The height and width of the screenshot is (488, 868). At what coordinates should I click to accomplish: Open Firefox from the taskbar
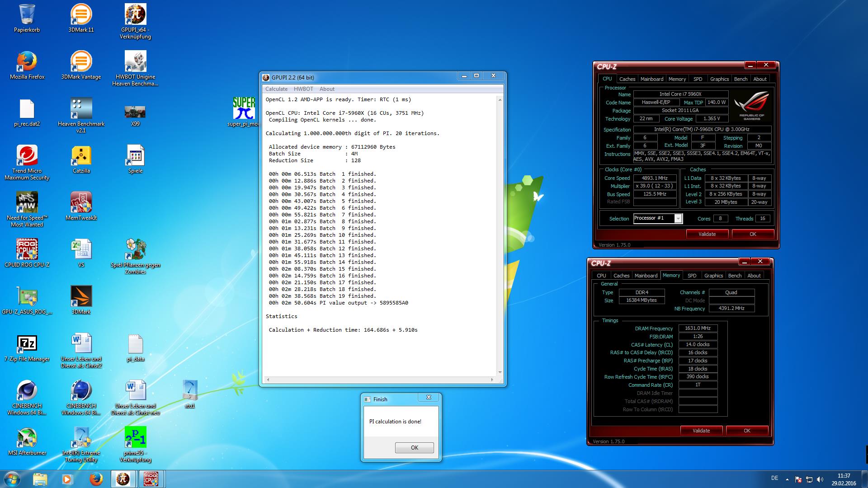[95, 479]
